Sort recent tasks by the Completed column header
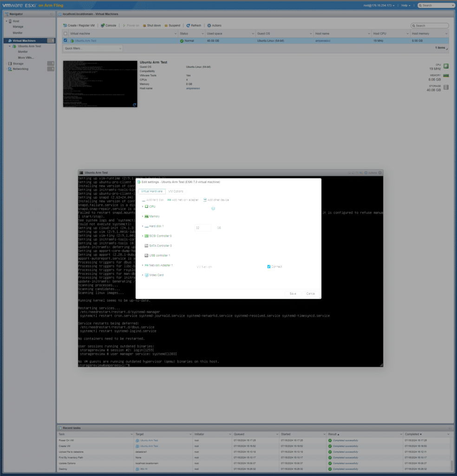This screenshot has height=476, width=457. point(427,434)
